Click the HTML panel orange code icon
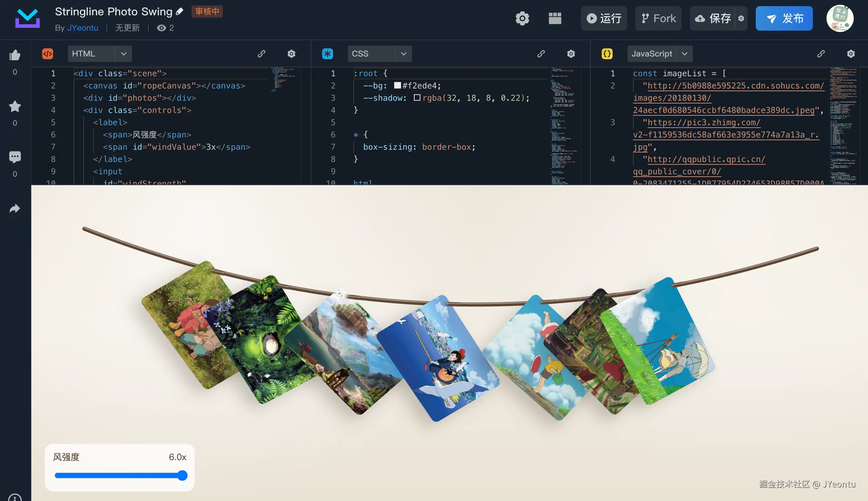The image size is (868, 501). coord(47,54)
